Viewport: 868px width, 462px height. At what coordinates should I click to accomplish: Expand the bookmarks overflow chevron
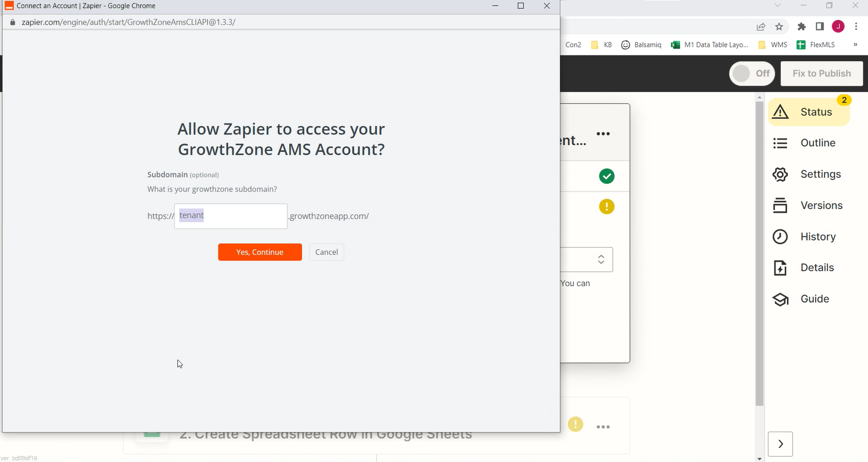[855, 45]
